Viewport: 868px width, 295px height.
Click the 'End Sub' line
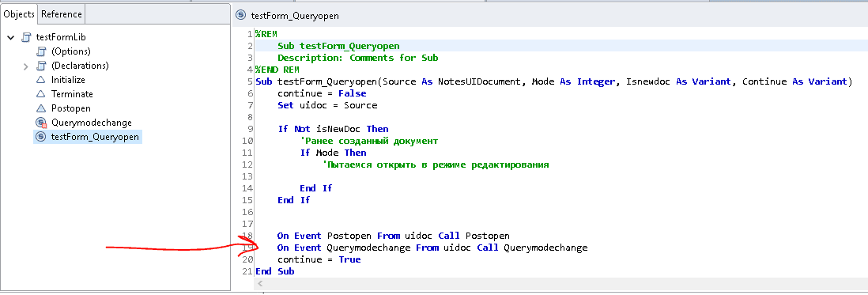coord(274,271)
